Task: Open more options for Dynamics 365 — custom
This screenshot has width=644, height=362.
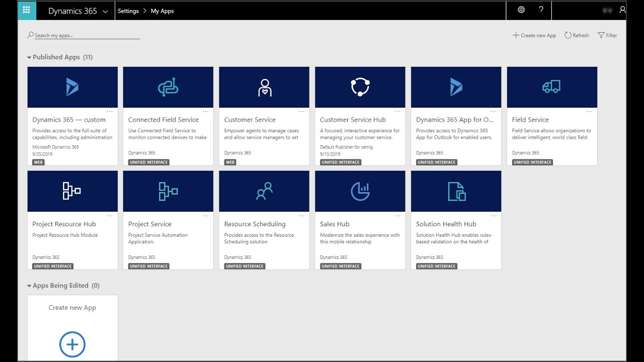Action: click(110, 112)
